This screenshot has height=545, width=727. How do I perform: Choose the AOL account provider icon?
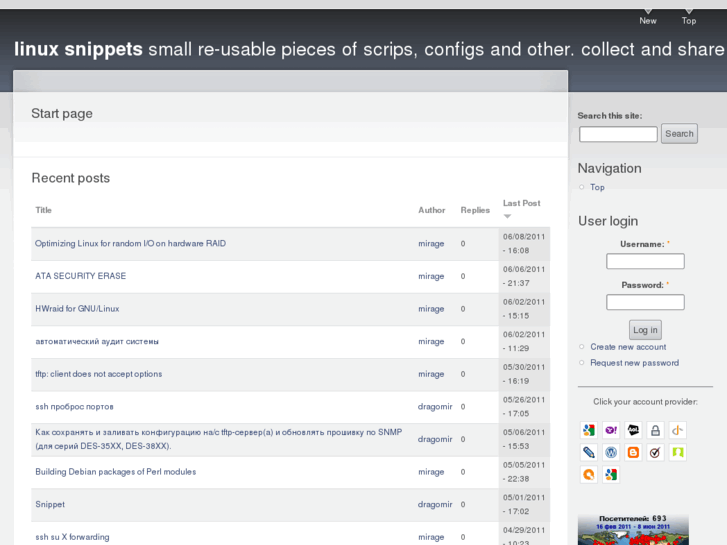click(633, 430)
